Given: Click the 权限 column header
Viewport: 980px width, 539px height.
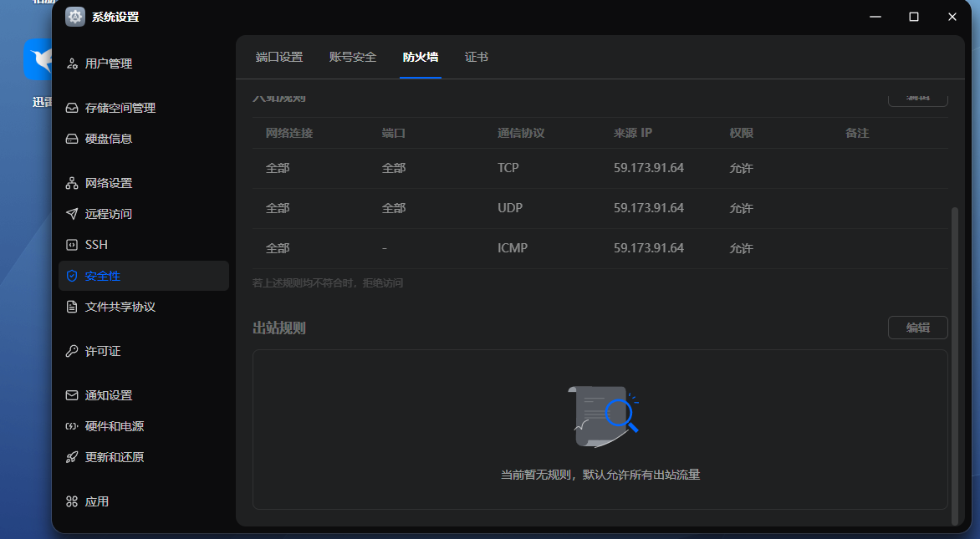Looking at the screenshot, I should 741,133.
